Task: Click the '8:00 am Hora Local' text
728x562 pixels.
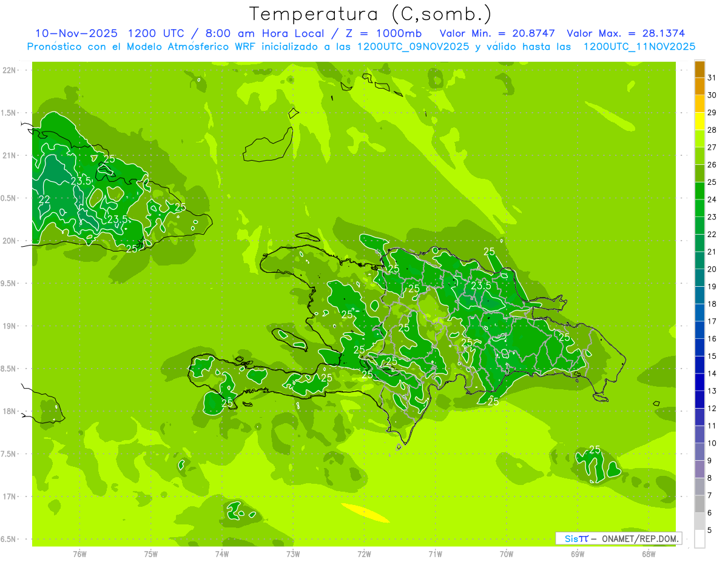Action: click(264, 33)
